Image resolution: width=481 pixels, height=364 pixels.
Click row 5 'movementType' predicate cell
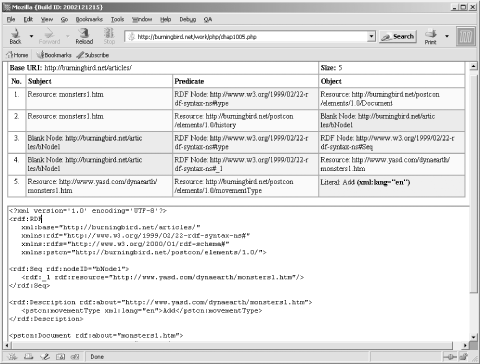[x=245, y=186]
